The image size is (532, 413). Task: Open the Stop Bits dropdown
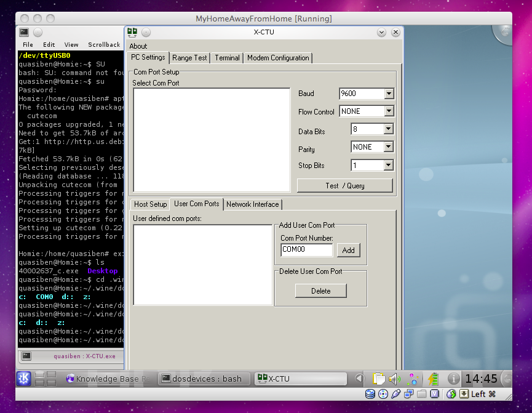[389, 165]
